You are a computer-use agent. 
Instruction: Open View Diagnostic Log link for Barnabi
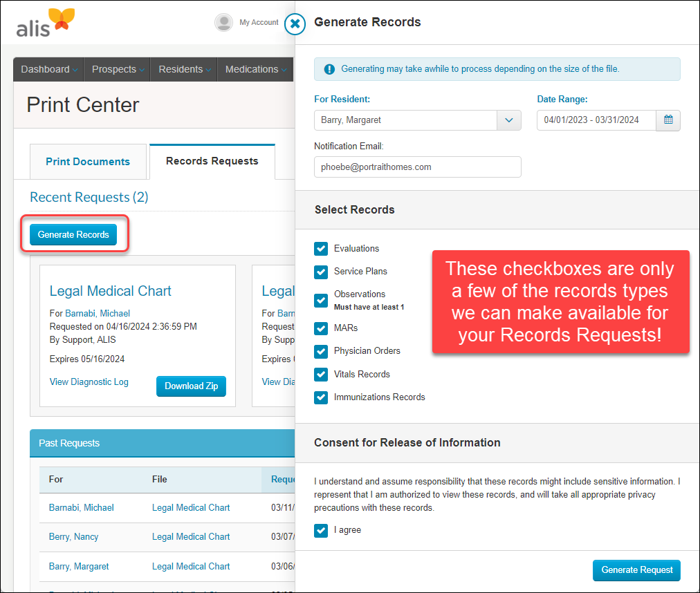89,382
